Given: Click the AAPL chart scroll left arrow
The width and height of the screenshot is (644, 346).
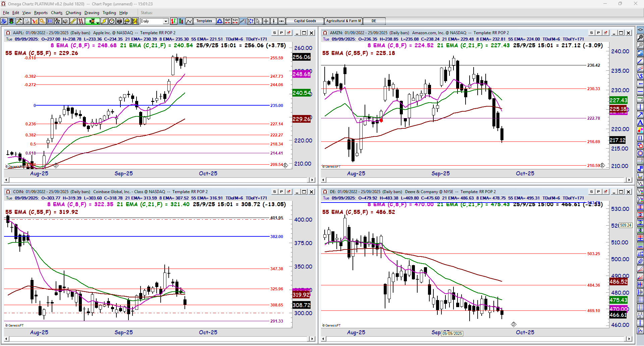Looking at the screenshot, I should [x=7, y=180].
